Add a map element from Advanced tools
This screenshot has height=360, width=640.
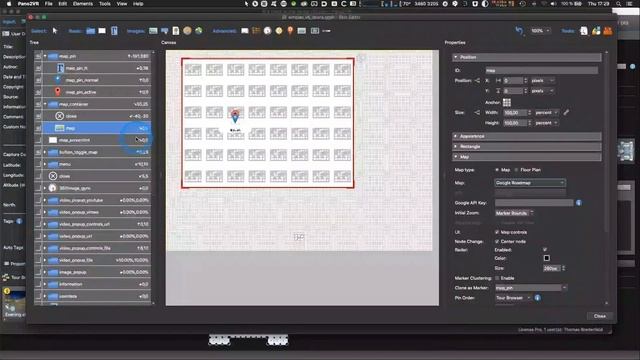[x=302, y=31]
